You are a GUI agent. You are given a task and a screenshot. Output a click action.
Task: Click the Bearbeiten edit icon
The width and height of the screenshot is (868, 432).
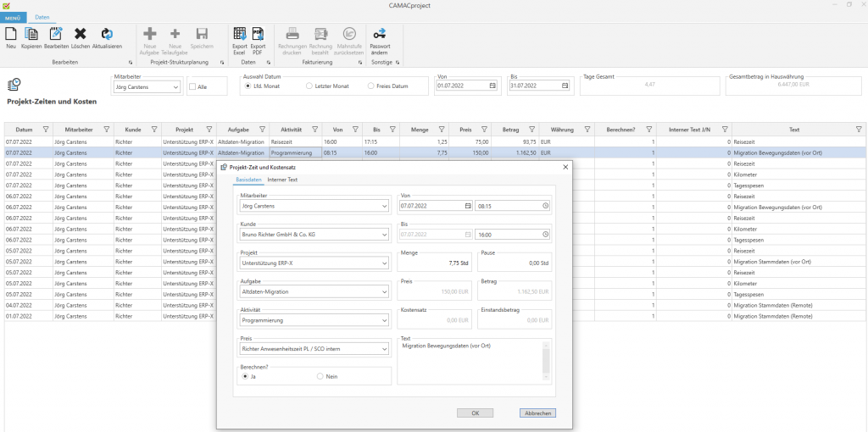(56, 34)
